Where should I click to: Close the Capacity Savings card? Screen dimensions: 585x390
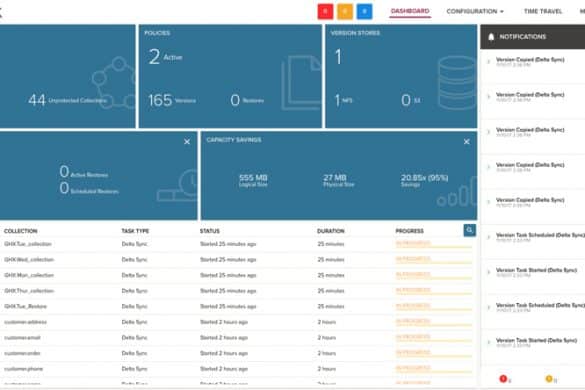tap(466, 142)
